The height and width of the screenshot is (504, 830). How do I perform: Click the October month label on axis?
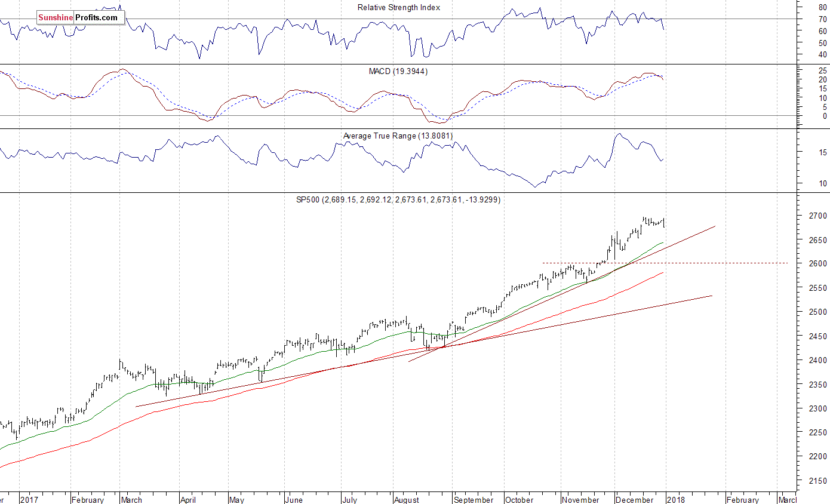point(519,500)
